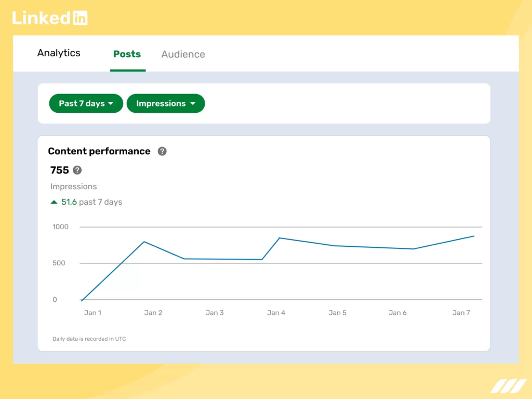
Task: Expand the Past 7 days dropdown
Action: [x=86, y=103]
